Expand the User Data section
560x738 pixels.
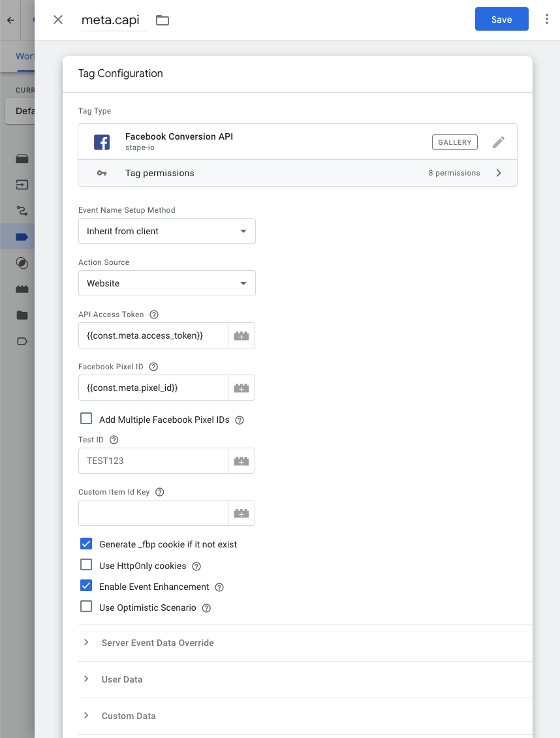[122, 679]
